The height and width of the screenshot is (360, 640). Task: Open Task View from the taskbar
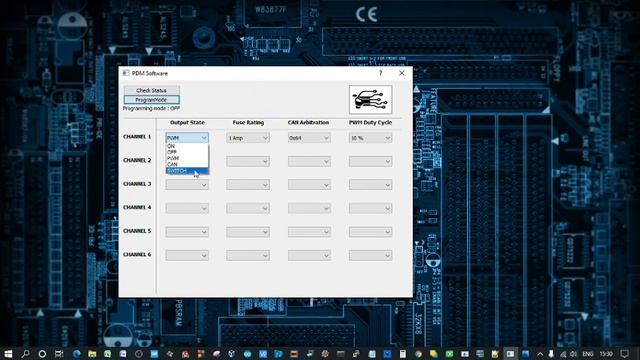[59, 353]
